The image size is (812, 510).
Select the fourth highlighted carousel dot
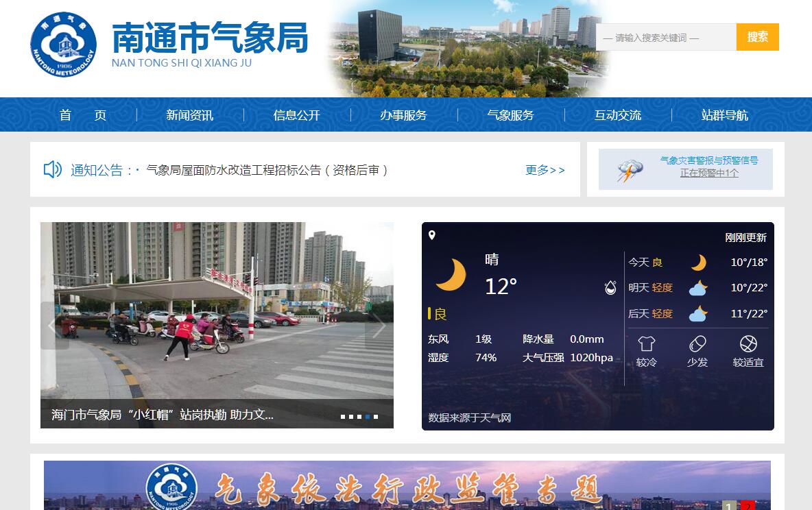pos(368,417)
